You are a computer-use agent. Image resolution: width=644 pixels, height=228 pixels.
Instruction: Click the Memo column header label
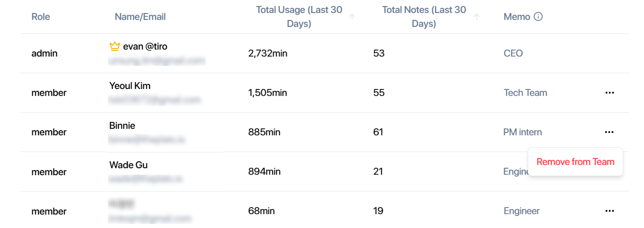pyautogui.click(x=516, y=17)
